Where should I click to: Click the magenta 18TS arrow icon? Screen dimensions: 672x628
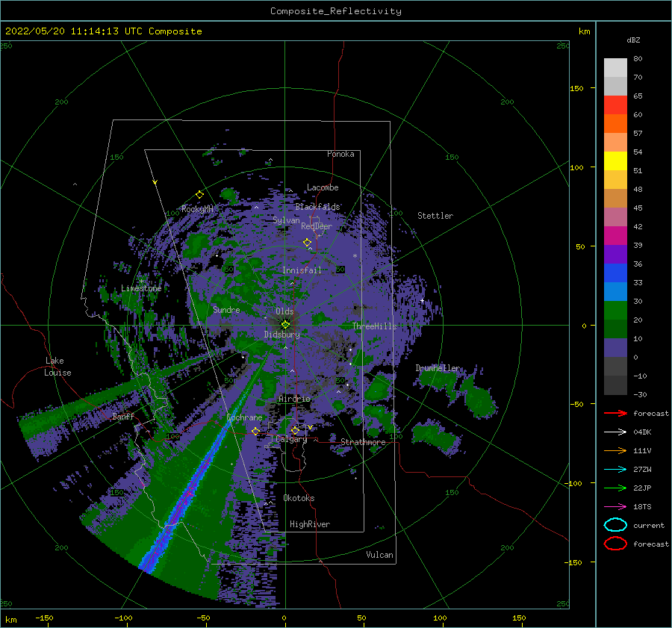tap(615, 507)
